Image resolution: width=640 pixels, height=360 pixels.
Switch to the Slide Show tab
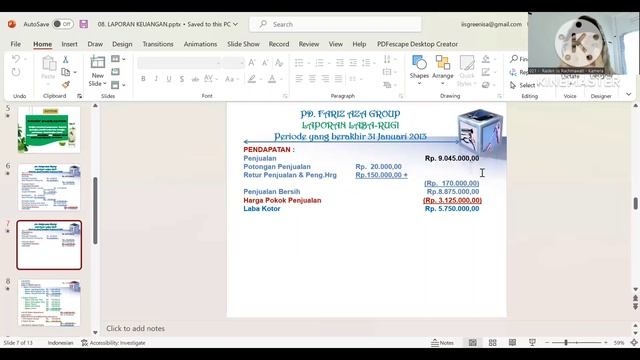pyautogui.click(x=243, y=44)
